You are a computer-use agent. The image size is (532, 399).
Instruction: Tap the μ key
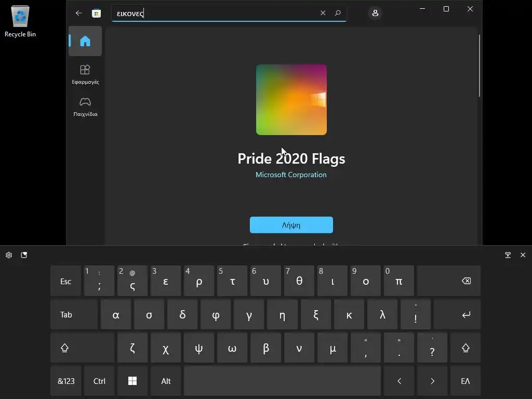coord(332,348)
